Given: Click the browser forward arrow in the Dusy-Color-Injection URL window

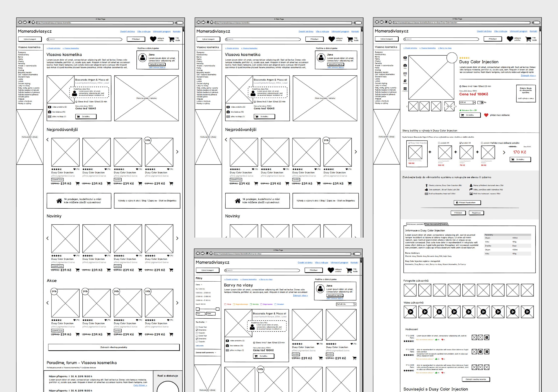Looking at the screenshot, I should [x=382, y=22].
